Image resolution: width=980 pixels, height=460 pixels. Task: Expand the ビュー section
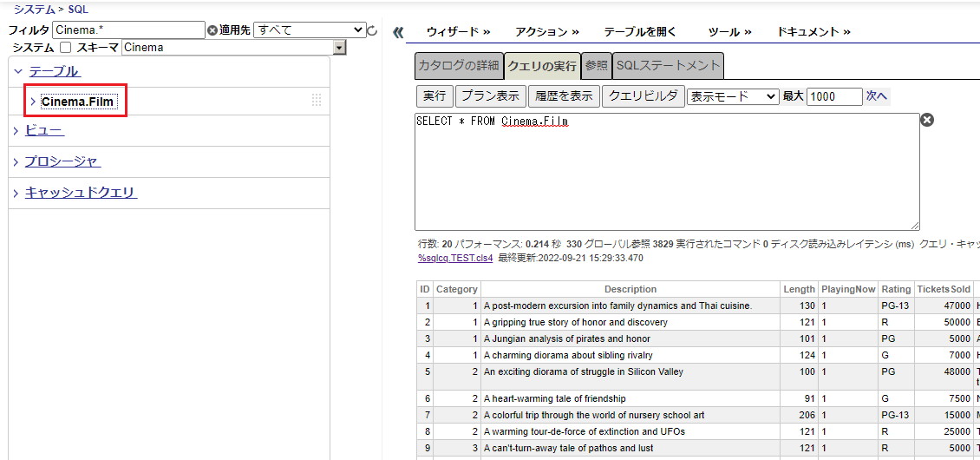(x=16, y=131)
